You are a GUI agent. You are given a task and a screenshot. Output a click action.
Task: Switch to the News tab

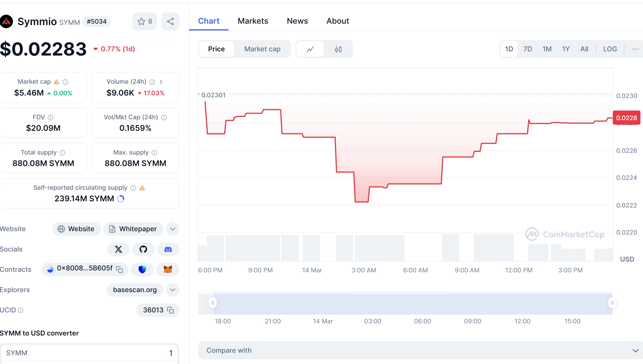pos(297,21)
